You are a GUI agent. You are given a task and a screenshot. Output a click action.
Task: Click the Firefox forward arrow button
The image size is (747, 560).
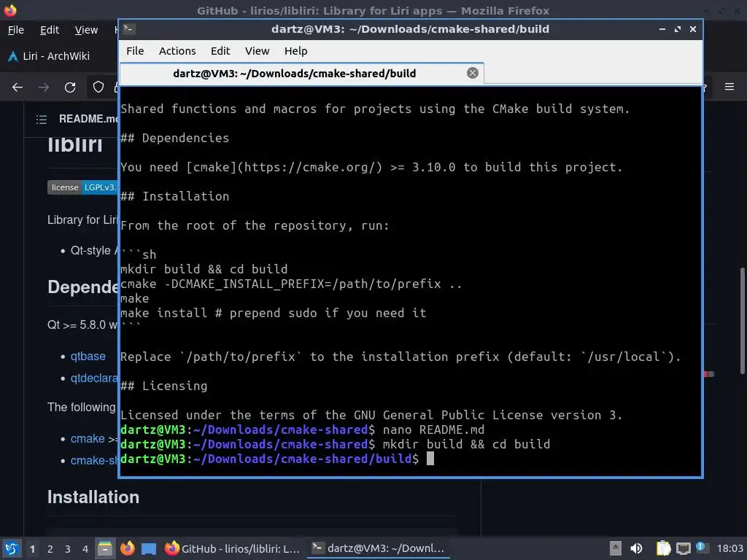(44, 87)
